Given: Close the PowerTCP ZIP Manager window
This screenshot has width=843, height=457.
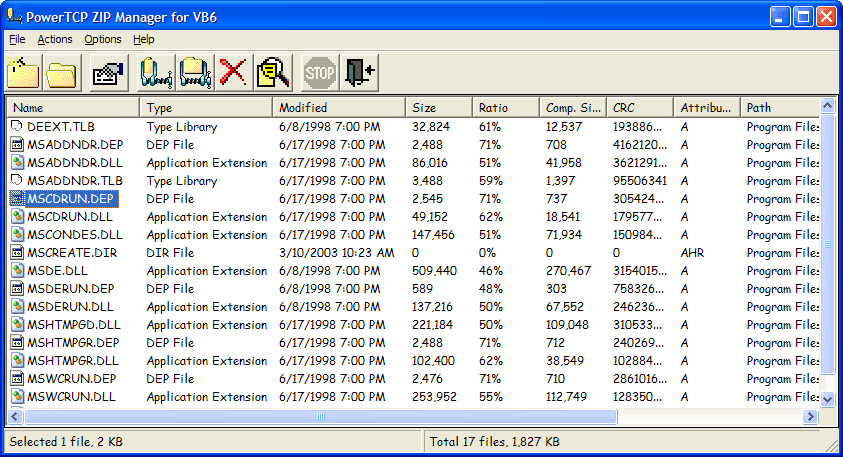Looking at the screenshot, I should (x=826, y=17).
